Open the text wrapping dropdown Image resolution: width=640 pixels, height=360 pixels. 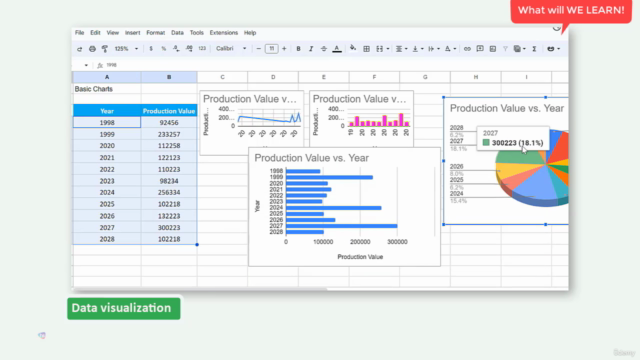pyautogui.click(x=433, y=49)
